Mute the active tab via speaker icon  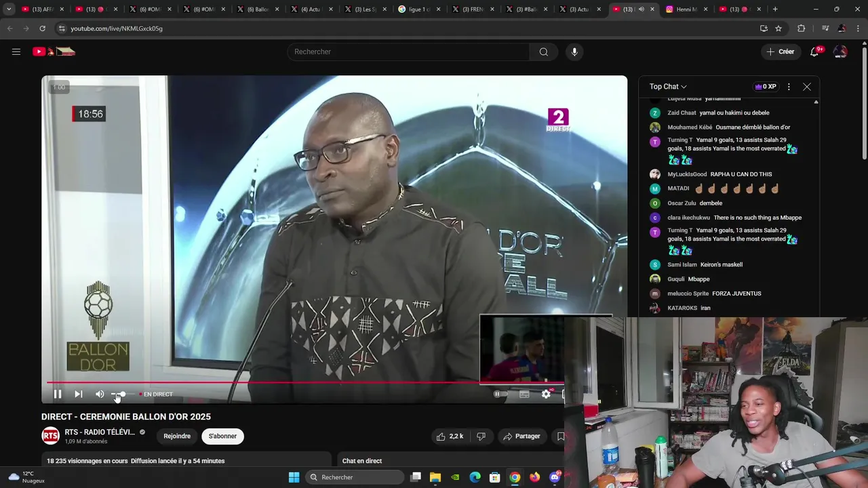[641, 9]
